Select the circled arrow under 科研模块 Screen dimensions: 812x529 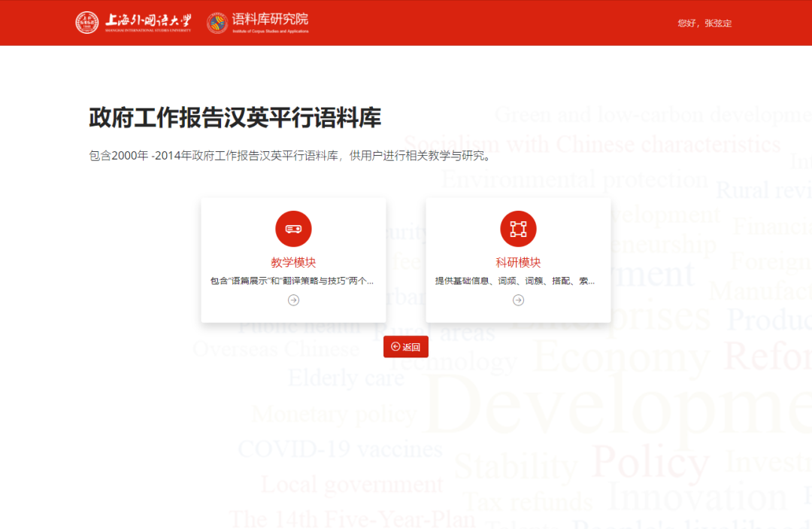tap(518, 299)
